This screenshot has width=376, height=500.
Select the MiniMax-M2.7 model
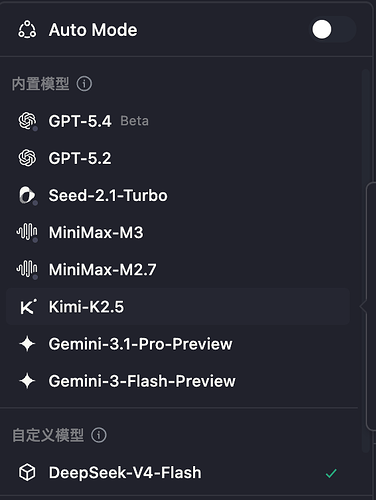pyautogui.click(x=178, y=269)
